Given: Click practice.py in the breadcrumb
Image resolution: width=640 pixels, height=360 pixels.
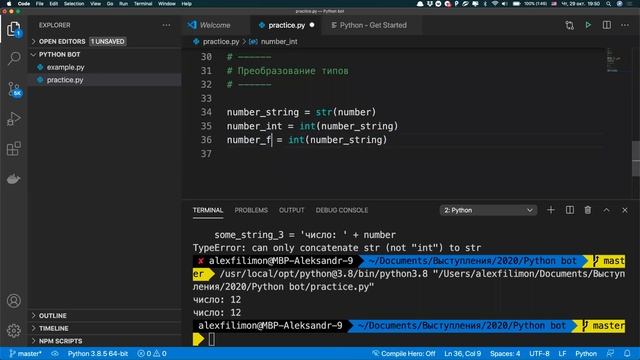Looking at the screenshot, I should click(x=221, y=42).
